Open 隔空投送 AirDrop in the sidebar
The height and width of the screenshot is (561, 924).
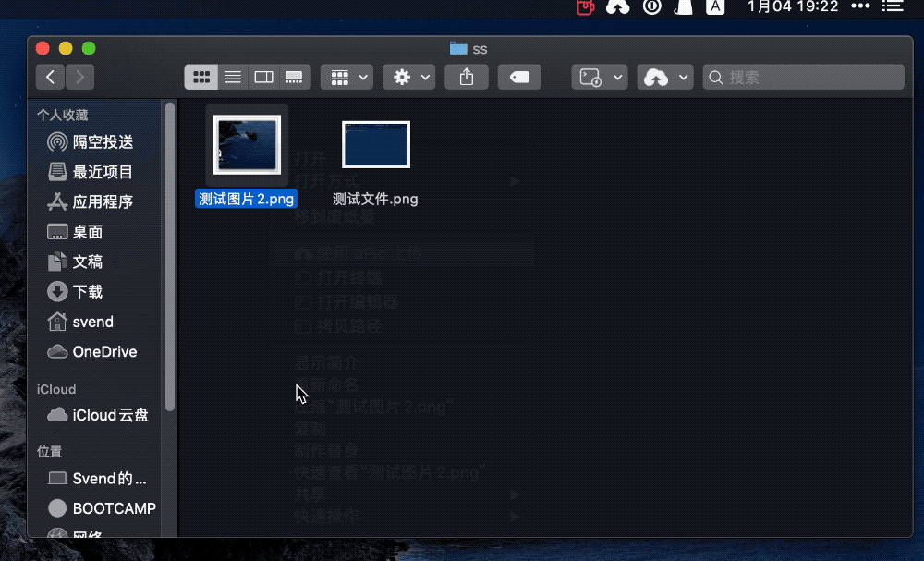click(x=91, y=142)
